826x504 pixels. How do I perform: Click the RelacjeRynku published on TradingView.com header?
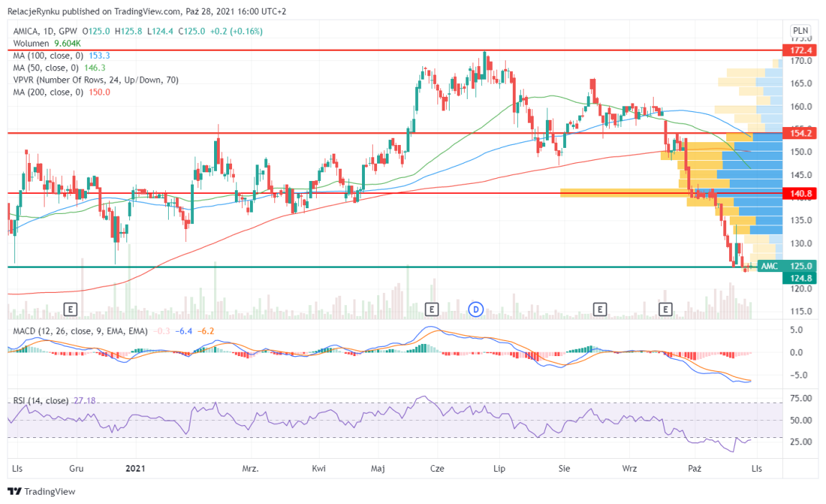pyautogui.click(x=111, y=11)
